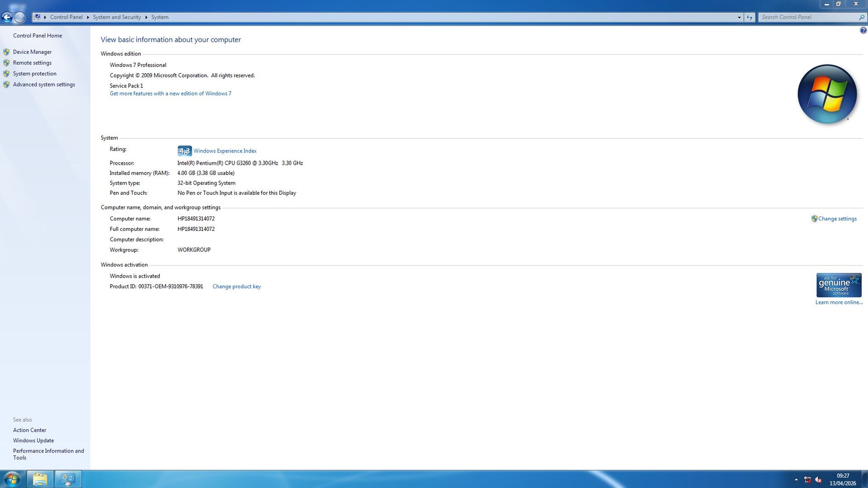Screen dimensions: 868x488
Task: Open Windows Update under See also
Action: [33, 440]
